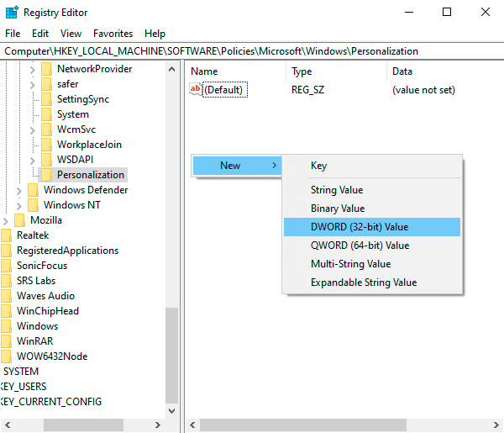Click the System folder icon

point(46,114)
